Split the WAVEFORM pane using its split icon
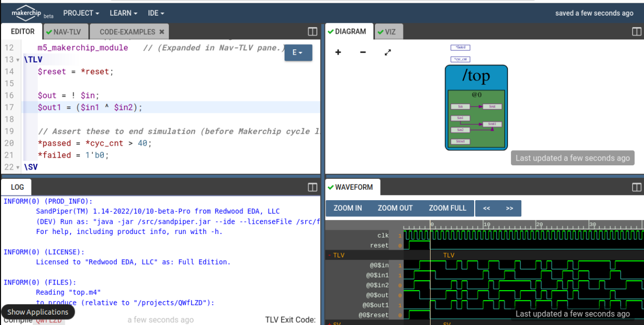This screenshot has width=644, height=325. [637, 187]
